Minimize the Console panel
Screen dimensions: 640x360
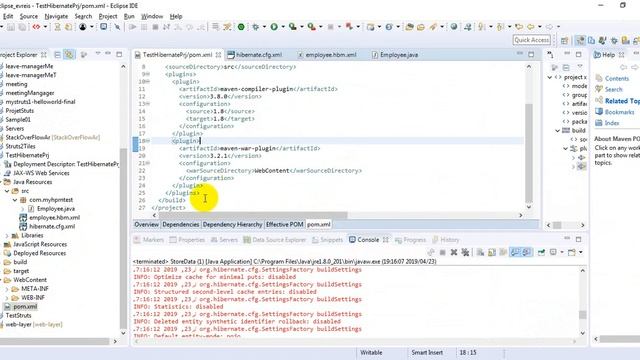[x=567, y=239]
